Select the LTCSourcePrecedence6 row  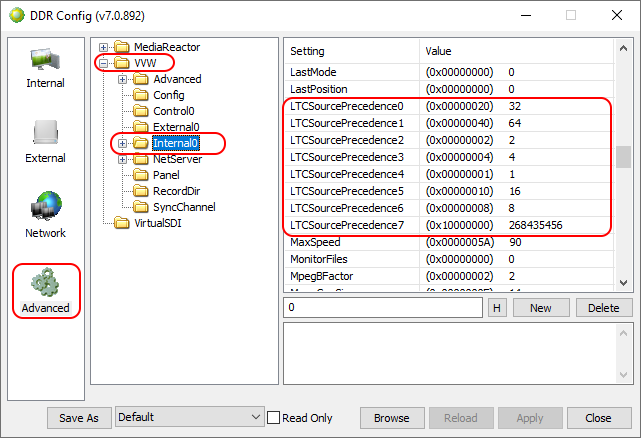point(449,208)
